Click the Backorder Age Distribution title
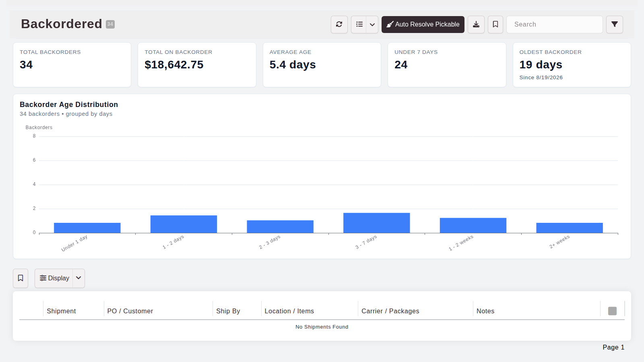The width and height of the screenshot is (644, 362). coord(69,105)
